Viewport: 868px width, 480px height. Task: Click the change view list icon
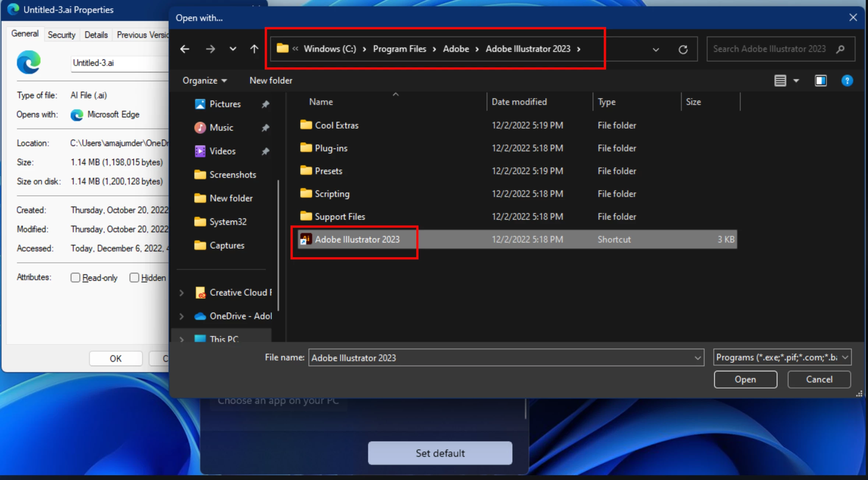point(780,81)
